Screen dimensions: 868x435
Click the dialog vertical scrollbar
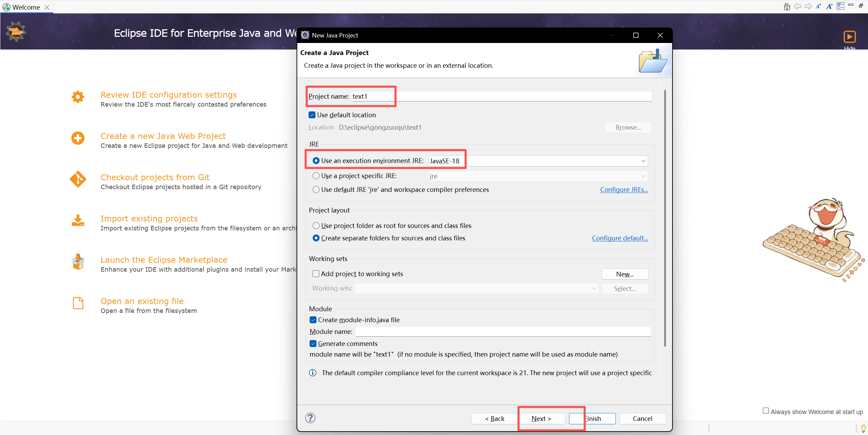click(x=665, y=218)
